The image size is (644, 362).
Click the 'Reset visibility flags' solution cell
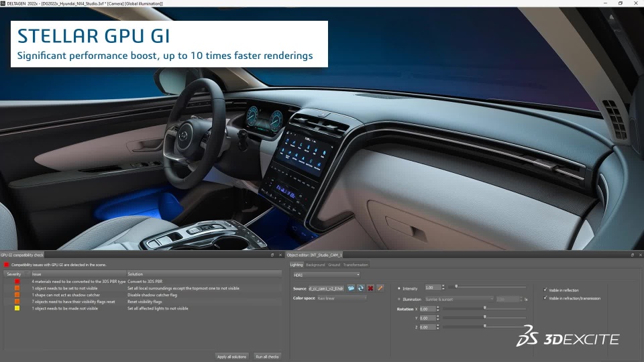click(x=145, y=302)
